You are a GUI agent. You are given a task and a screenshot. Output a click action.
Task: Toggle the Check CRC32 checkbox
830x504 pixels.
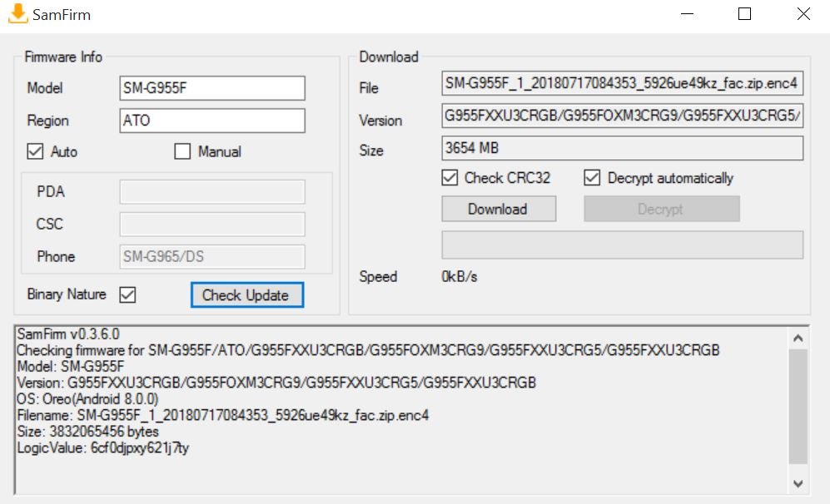pos(450,178)
